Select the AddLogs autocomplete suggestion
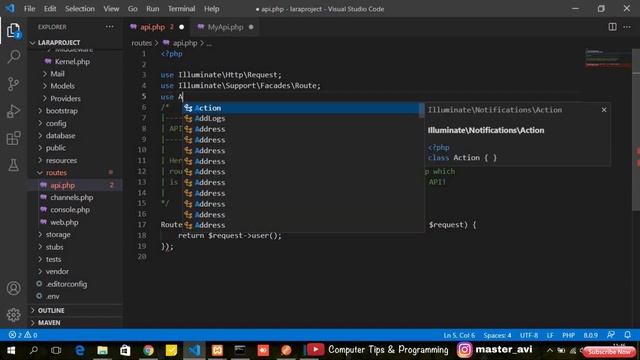The height and width of the screenshot is (360, 640). pos(301,118)
